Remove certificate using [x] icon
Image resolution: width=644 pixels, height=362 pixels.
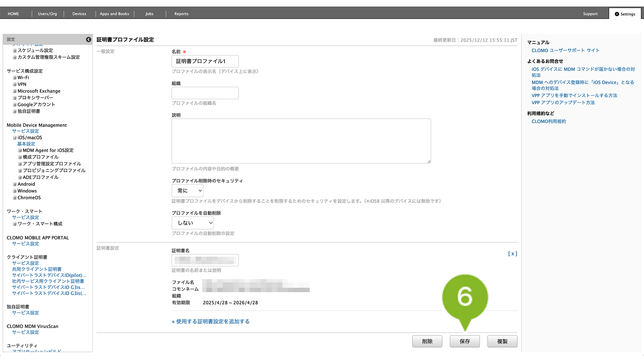pyautogui.click(x=512, y=254)
